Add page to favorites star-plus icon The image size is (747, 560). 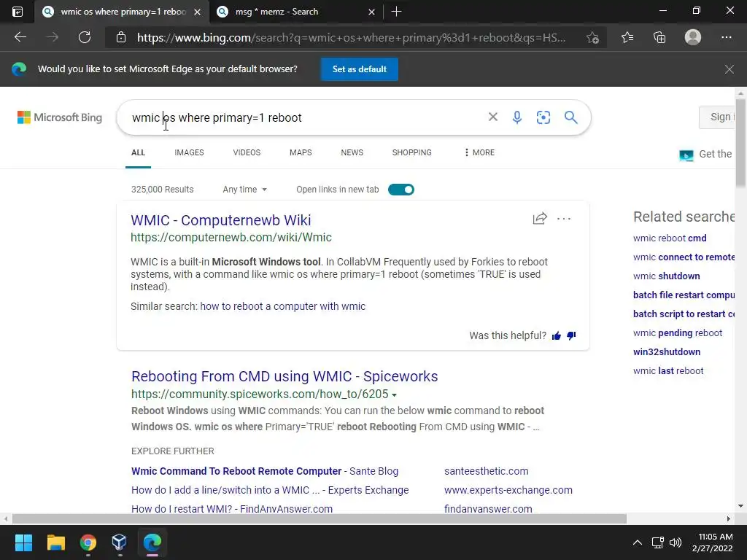click(x=592, y=37)
